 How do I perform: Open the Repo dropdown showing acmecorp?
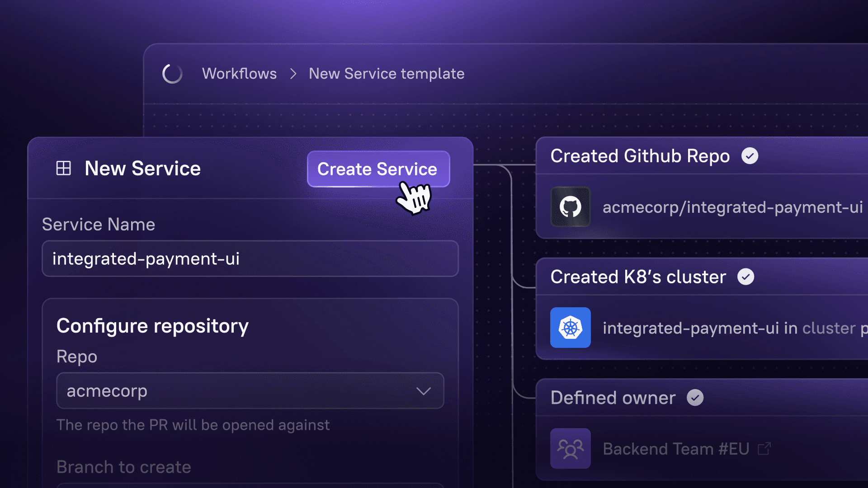pos(250,390)
